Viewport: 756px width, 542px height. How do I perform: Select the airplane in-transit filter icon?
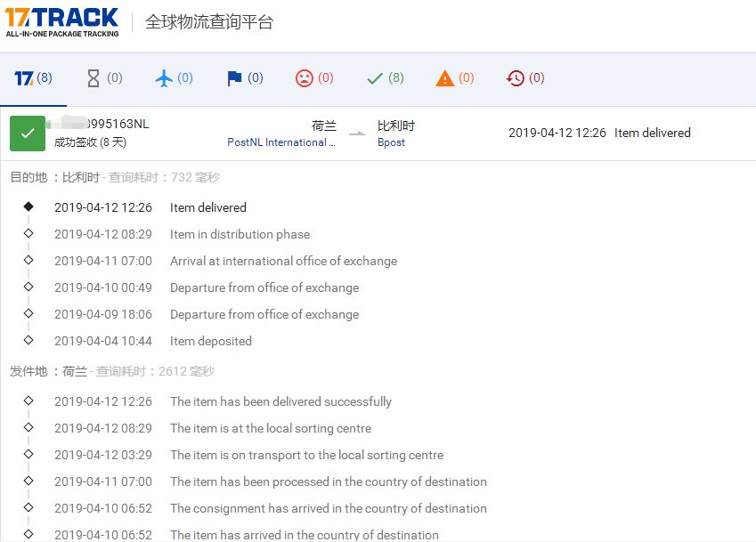pyautogui.click(x=164, y=77)
